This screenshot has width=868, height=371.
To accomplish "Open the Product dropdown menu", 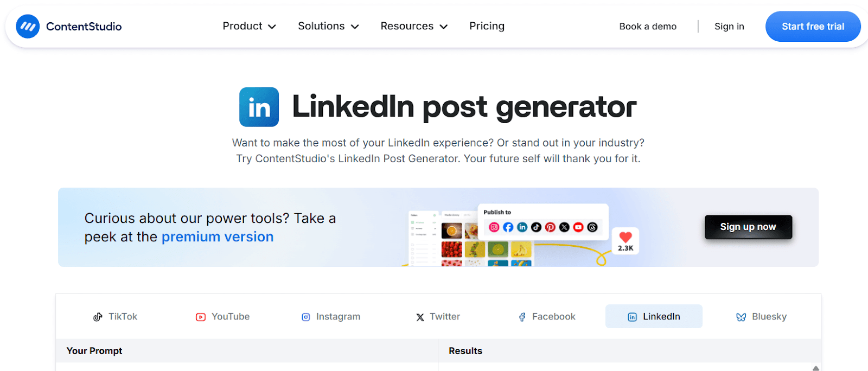I will click(249, 26).
